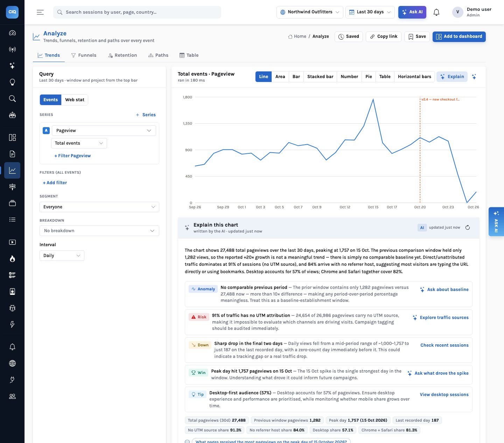The width and height of the screenshot is (504, 443).
Task: Click the session search input field
Action: pyautogui.click(x=137, y=12)
